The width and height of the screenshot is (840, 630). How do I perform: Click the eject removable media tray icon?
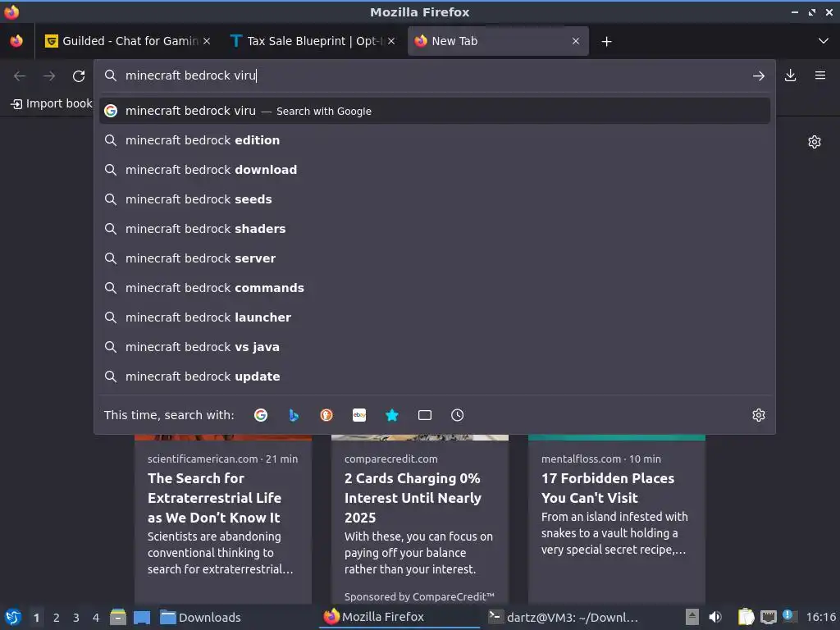point(692,617)
